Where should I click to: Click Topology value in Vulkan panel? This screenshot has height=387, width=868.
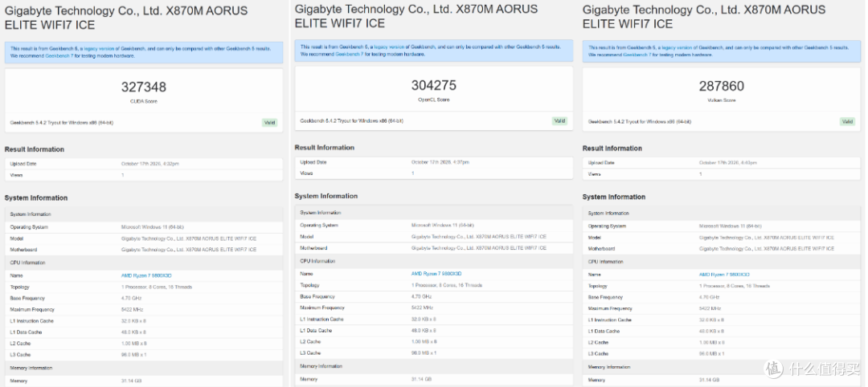click(735, 286)
